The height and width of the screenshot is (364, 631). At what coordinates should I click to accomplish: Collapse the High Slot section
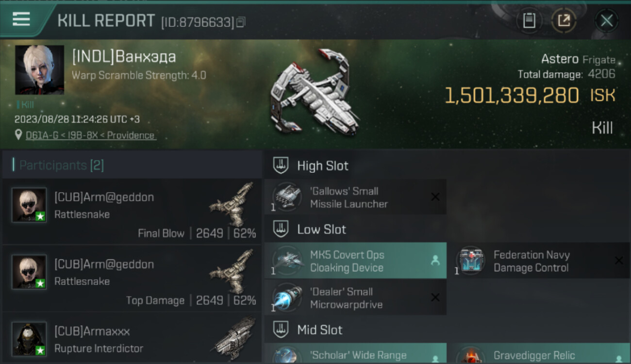pyautogui.click(x=281, y=165)
